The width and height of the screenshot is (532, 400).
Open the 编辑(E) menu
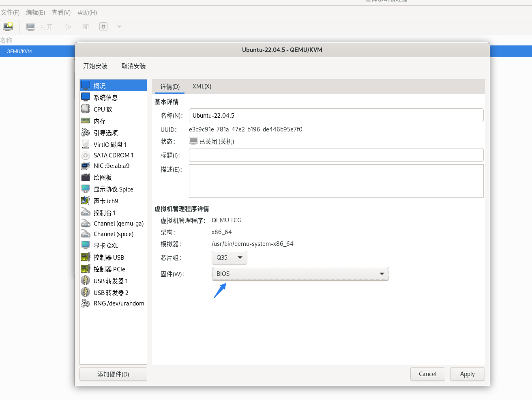(x=35, y=13)
